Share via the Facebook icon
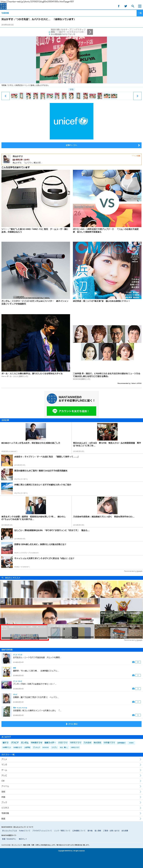This screenshot has height=868, width=143. (119, 6)
